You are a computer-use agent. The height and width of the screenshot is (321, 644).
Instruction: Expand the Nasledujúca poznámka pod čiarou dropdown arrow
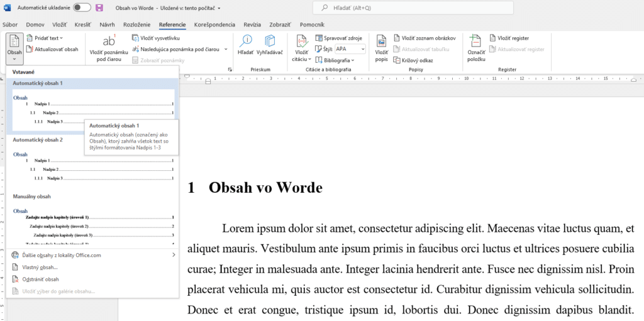[226, 49]
